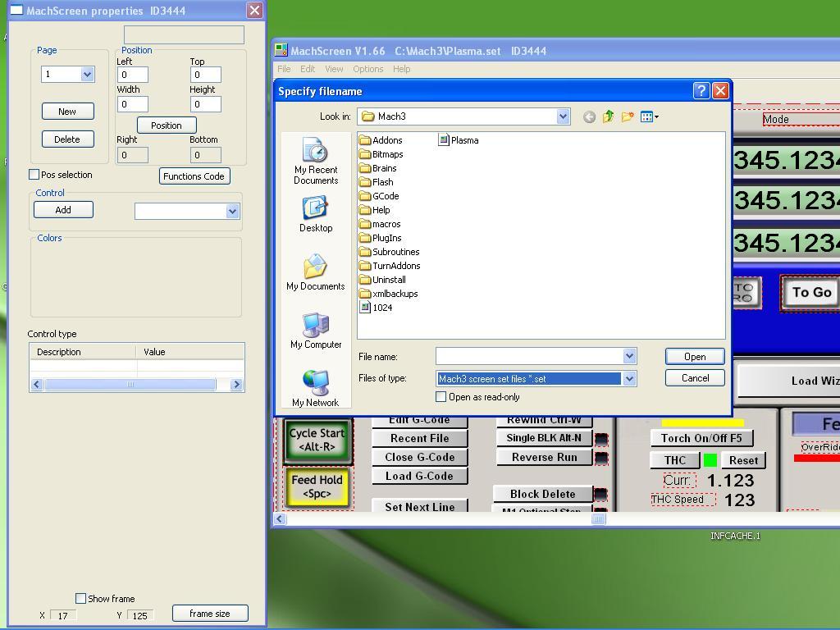Toggle Single BLK Alt-N indicator
840x630 pixels.
point(601,440)
